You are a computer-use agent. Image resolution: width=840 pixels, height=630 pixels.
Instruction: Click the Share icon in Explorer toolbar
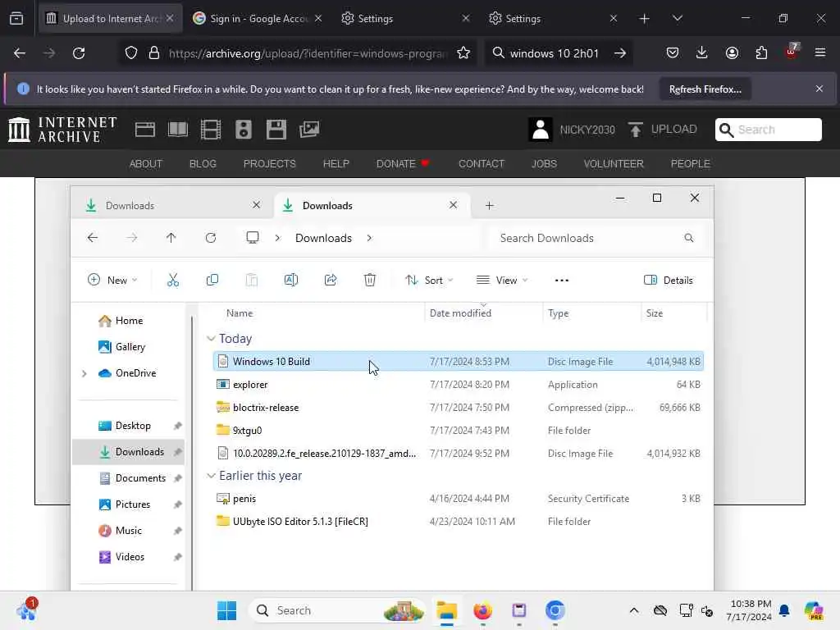tap(331, 281)
